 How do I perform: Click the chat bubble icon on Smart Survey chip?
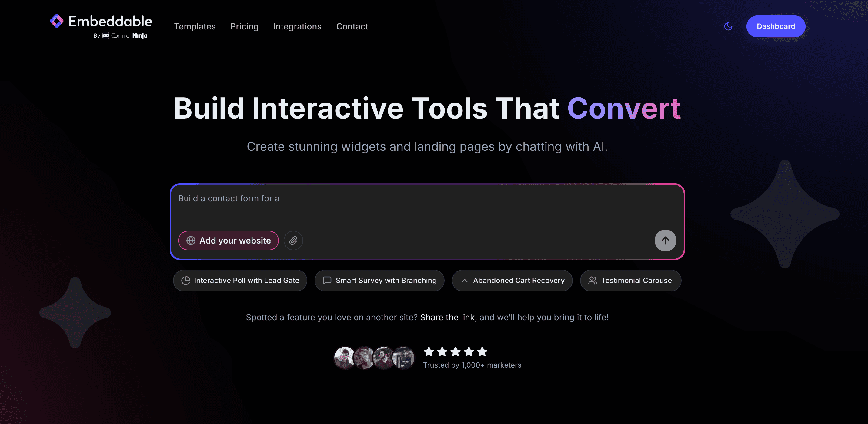[x=327, y=280]
